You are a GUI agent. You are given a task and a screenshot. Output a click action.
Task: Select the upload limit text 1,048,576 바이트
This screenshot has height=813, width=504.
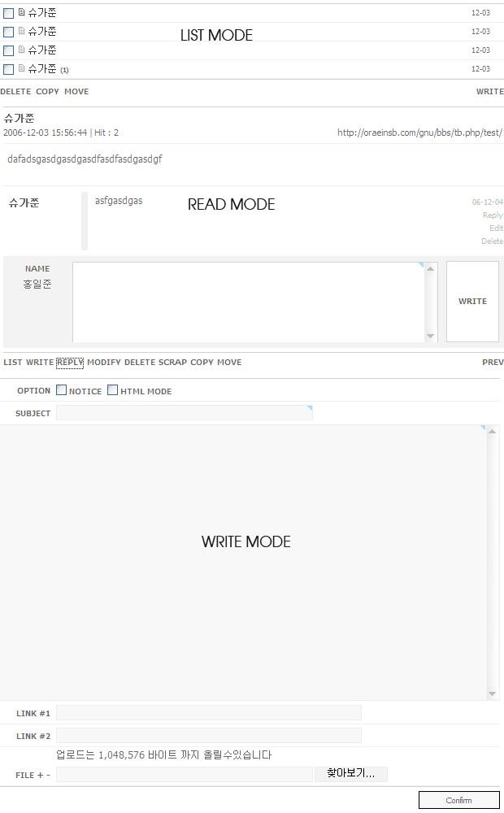tap(137, 755)
